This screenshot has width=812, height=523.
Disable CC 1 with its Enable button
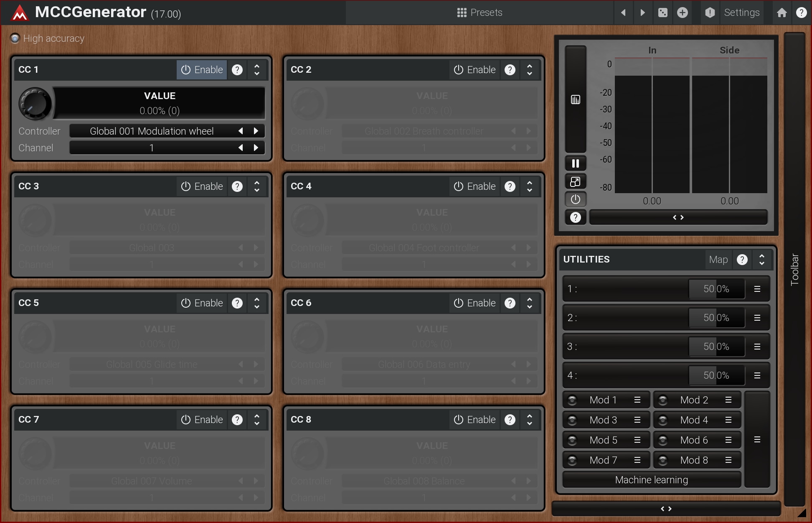pos(202,70)
